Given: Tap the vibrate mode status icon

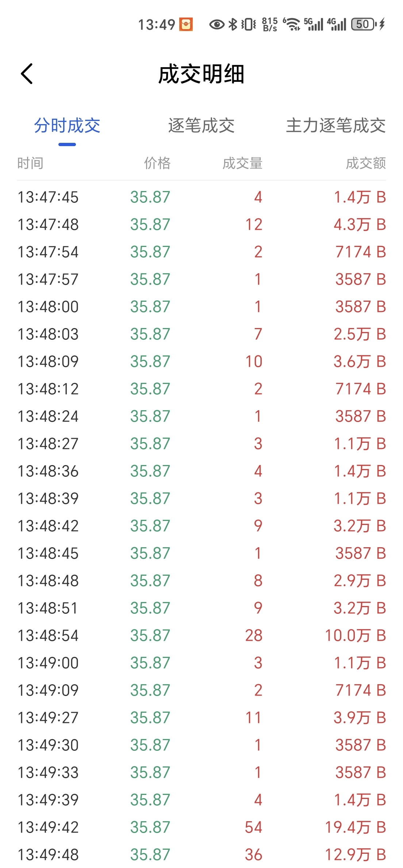Looking at the screenshot, I should [249, 24].
